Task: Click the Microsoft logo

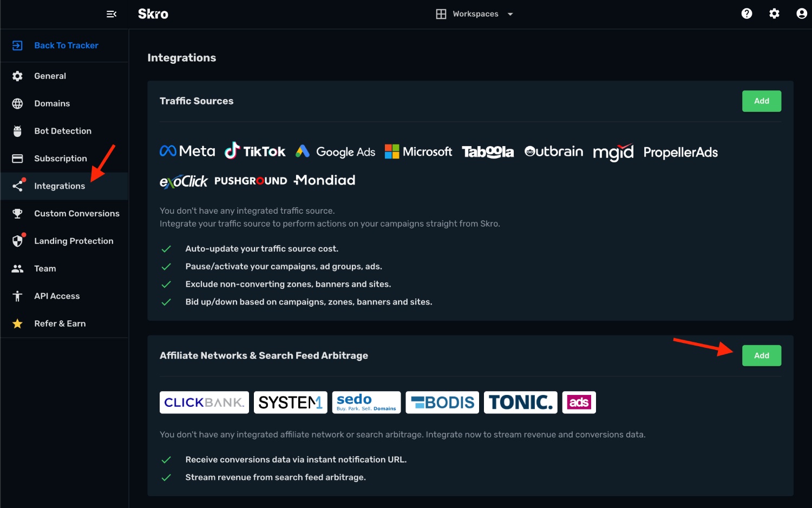Action: pyautogui.click(x=418, y=151)
